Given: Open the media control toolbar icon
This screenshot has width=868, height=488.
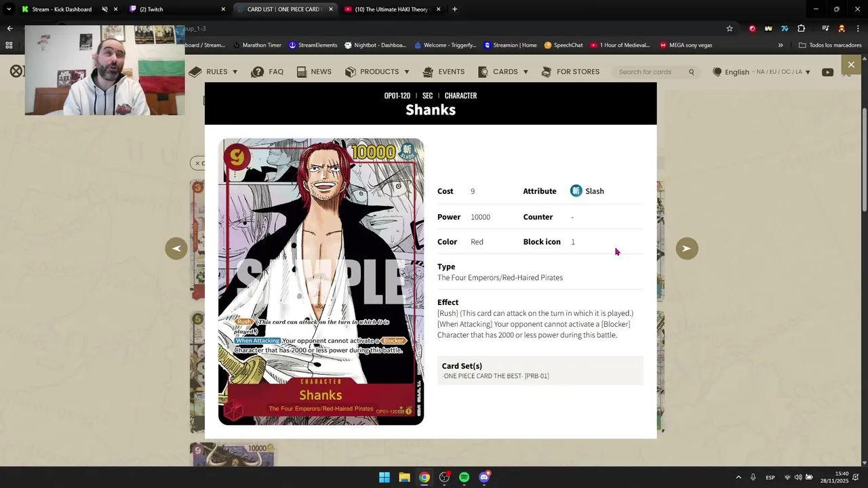Looking at the screenshot, I should pyautogui.click(x=825, y=28).
